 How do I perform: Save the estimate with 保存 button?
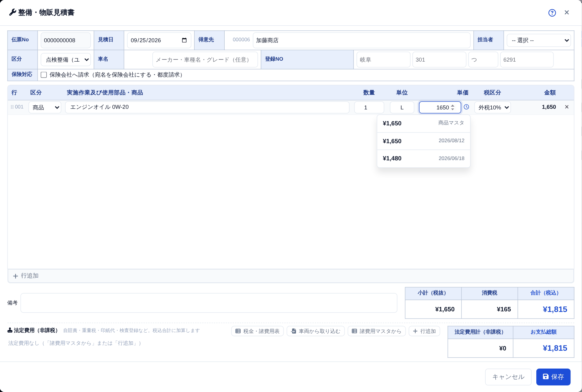553,377
